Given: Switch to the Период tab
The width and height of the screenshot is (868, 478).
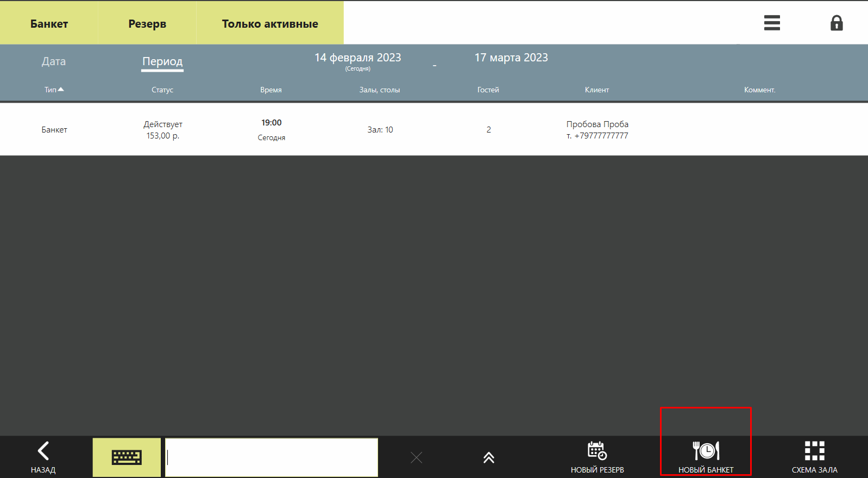Looking at the screenshot, I should tap(162, 61).
